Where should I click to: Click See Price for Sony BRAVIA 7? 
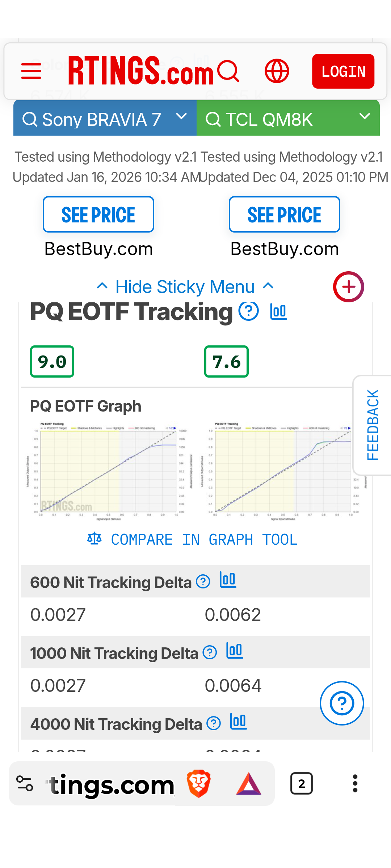(x=98, y=214)
